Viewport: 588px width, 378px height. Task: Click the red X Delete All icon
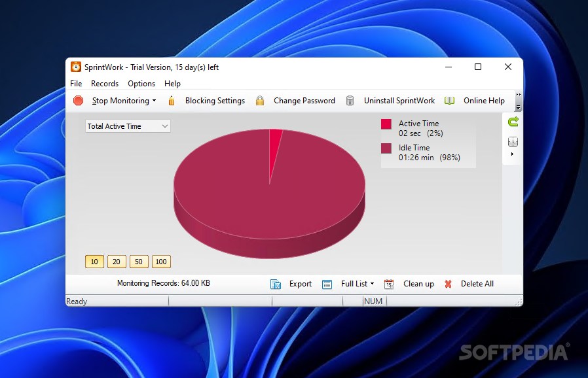(448, 284)
